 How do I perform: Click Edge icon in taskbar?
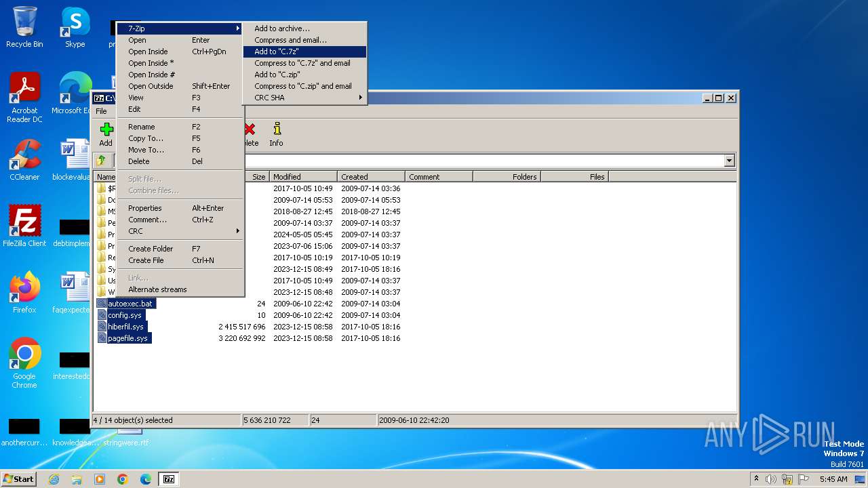point(146,479)
